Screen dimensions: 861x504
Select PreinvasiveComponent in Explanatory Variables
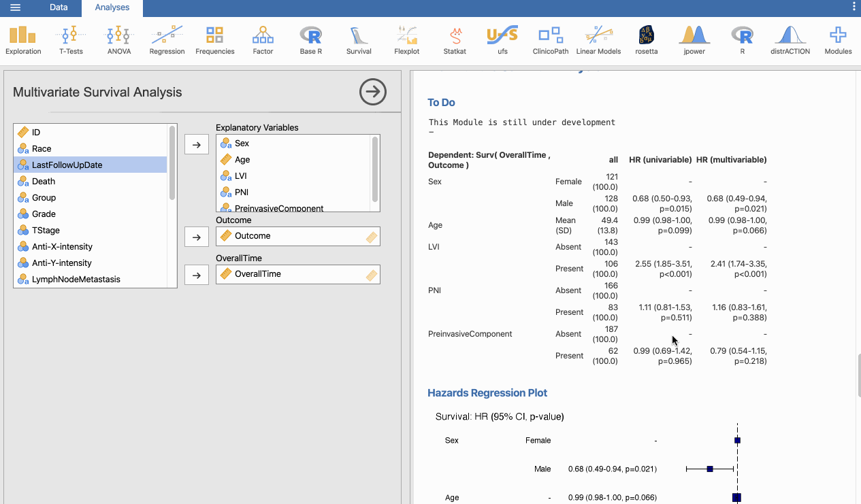click(293, 207)
